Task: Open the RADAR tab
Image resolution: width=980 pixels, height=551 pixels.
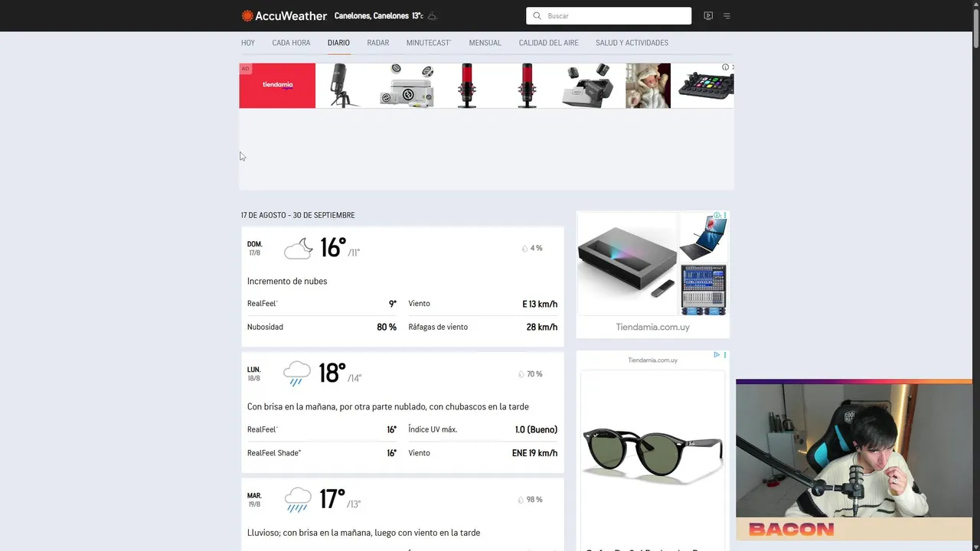Action: click(x=378, y=43)
